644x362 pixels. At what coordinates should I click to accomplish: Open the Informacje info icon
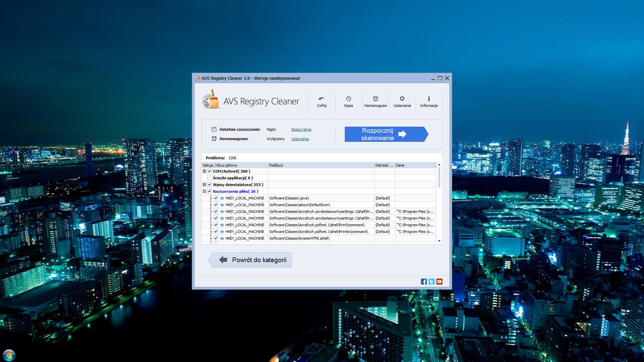(x=429, y=99)
